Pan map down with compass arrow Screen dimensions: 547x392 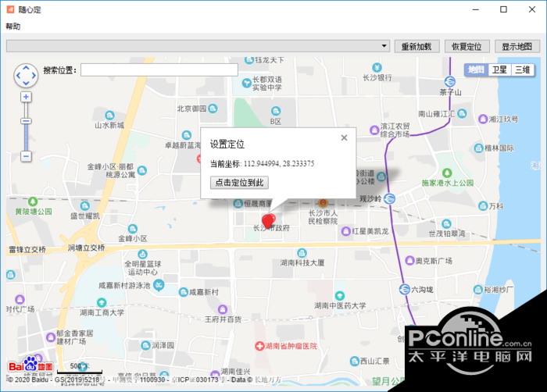(x=26, y=83)
